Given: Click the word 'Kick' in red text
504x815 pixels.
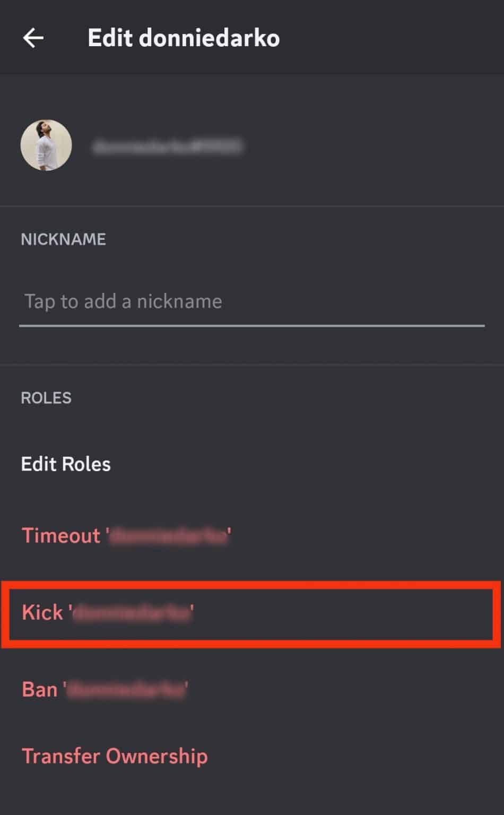Looking at the screenshot, I should (x=42, y=613).
